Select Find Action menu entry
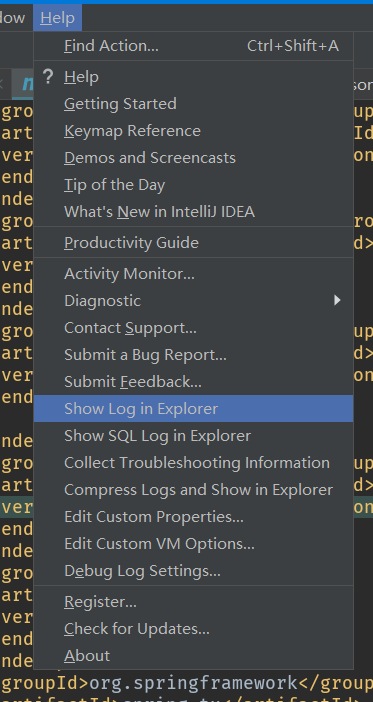The width and height of the screenshot is (373, 702). click(193, 46)
